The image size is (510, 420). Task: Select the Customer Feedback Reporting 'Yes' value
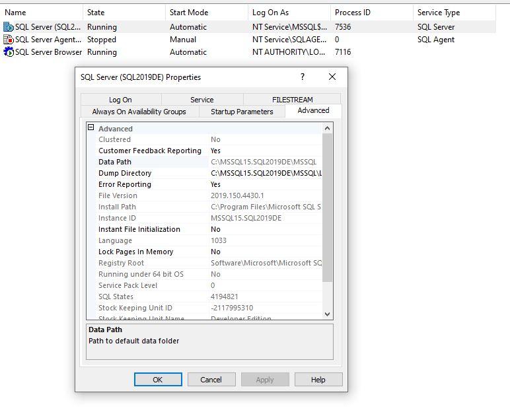(x=215, y=151)
